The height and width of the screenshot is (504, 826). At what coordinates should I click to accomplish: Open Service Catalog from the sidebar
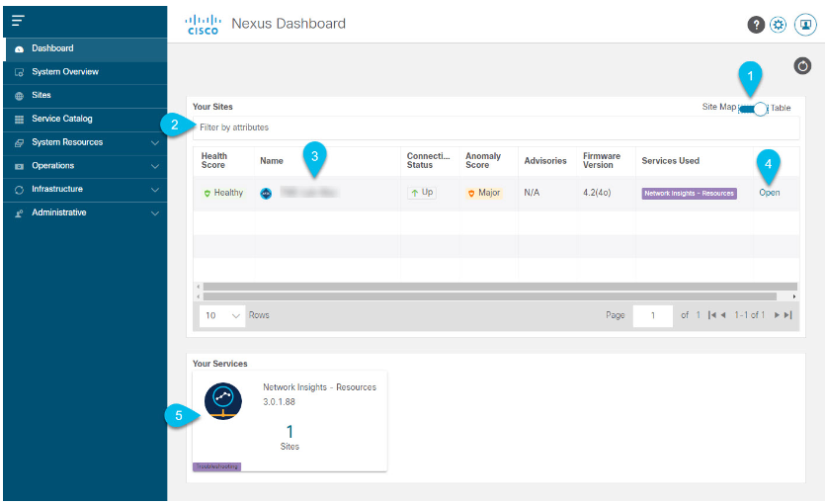coord(86,119)
